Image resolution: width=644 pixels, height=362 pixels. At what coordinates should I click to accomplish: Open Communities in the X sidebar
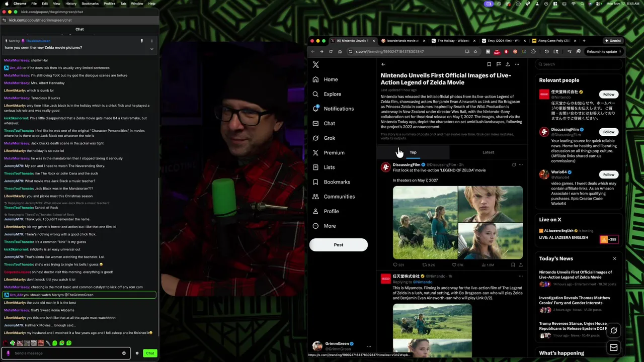(333, 197)
